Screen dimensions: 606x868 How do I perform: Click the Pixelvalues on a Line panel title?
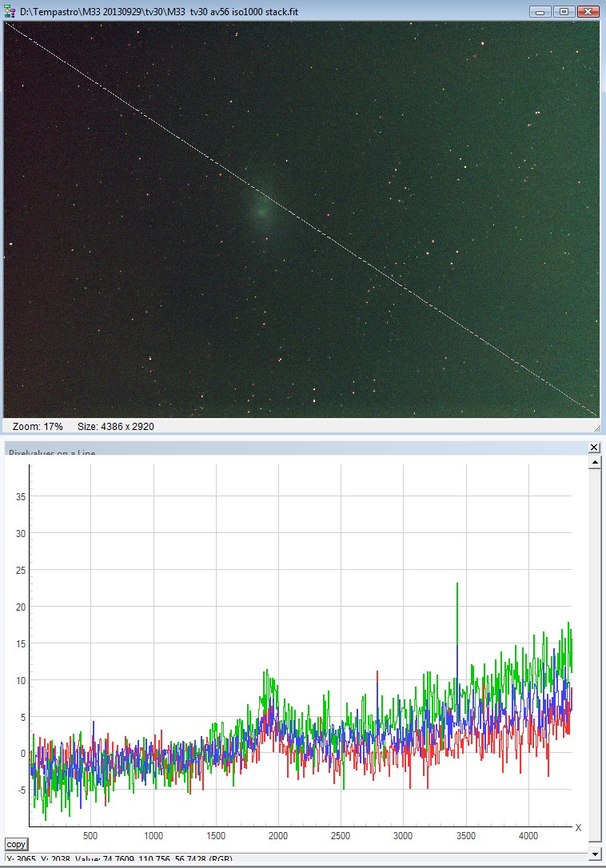click(52, 452)
